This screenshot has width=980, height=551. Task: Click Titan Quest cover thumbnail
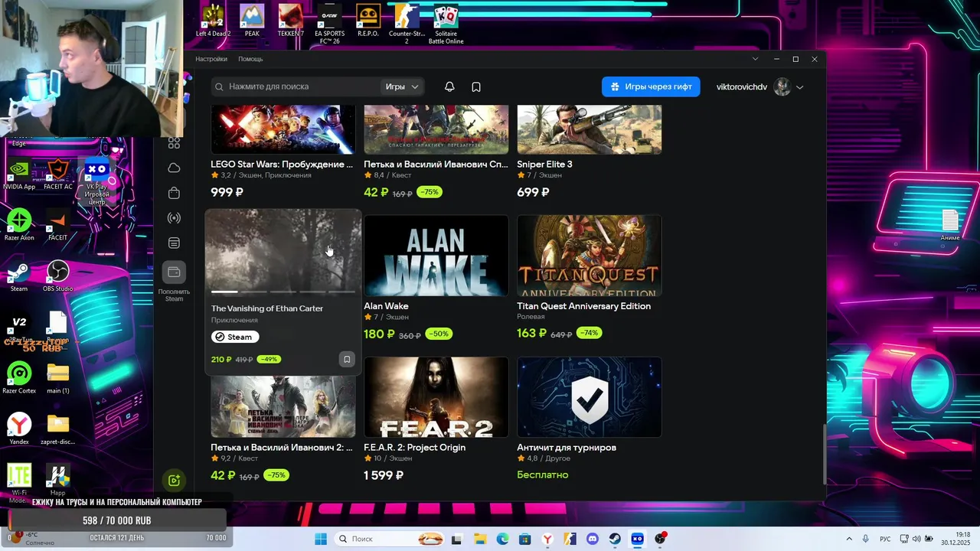tap(590, 256)
